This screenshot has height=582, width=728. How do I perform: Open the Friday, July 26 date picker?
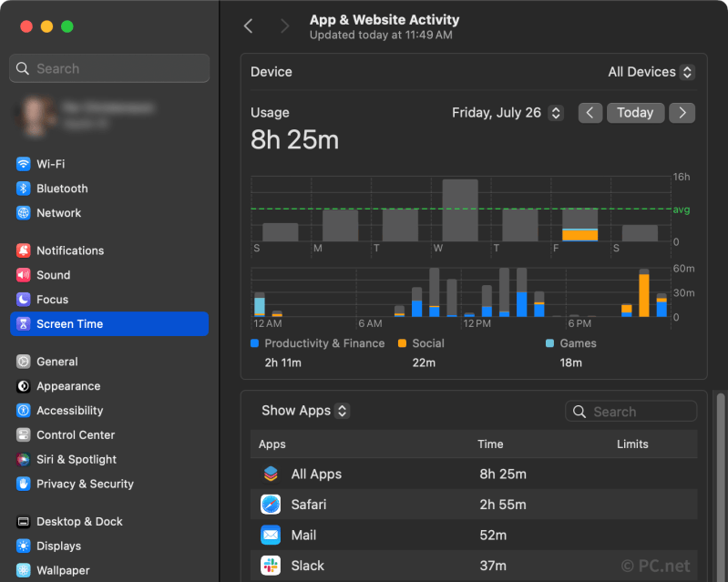[x=508, y=113]
